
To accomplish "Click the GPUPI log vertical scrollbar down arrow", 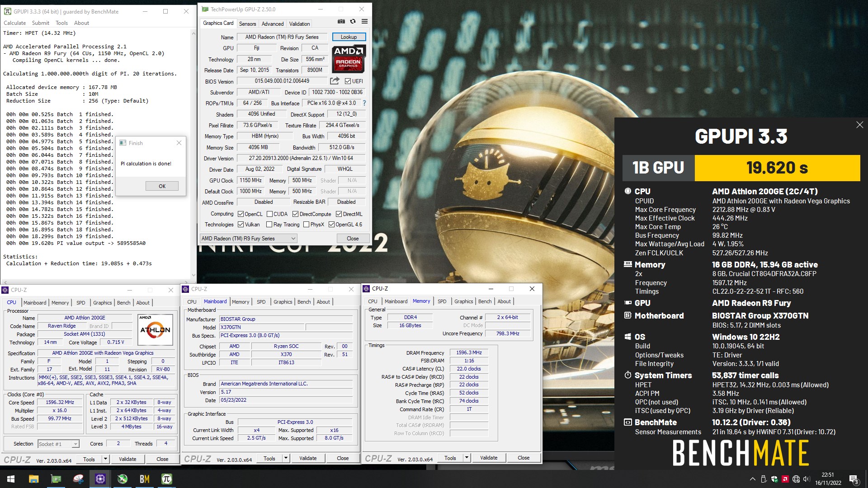I will tap(193, 275).
